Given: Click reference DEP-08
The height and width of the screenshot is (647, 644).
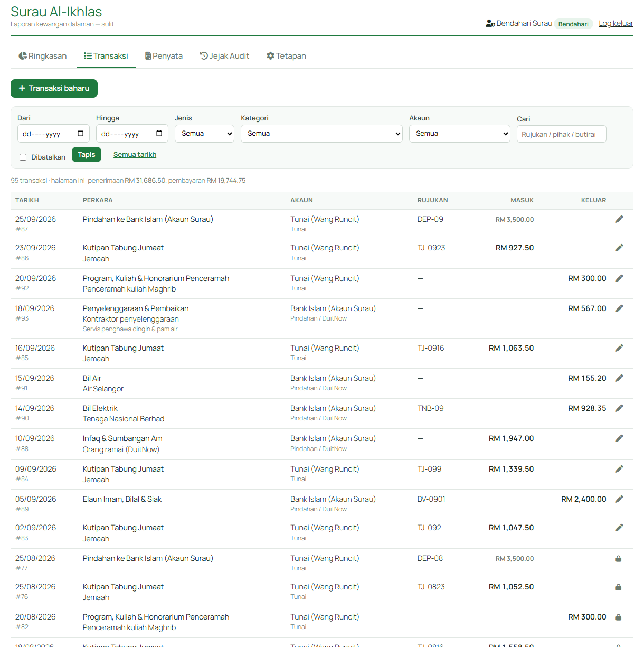Looking at the screenshot, I should coord(430,558).
